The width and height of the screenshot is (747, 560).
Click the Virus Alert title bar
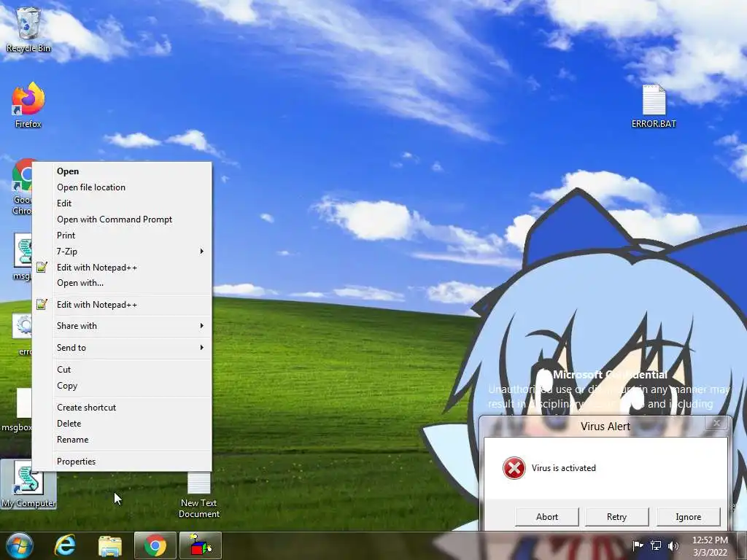[x=605, y=426]
